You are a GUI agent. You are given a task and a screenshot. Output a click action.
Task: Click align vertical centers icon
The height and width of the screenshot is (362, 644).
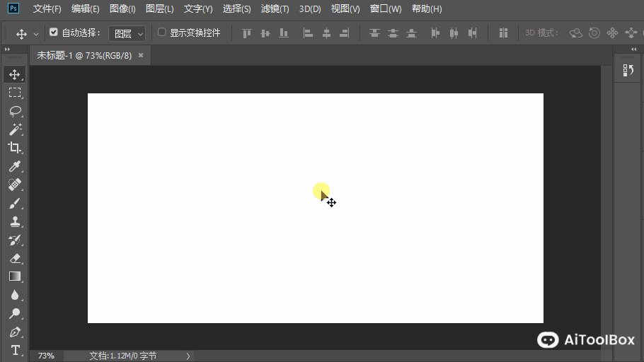[x=265, y=33]
